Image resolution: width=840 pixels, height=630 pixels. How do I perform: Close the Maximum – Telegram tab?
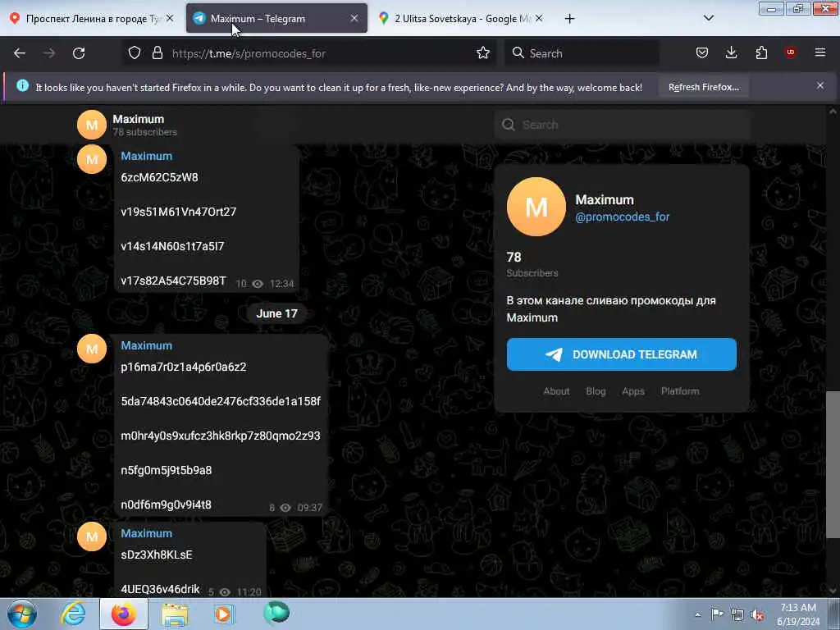(x=354, y=18)
